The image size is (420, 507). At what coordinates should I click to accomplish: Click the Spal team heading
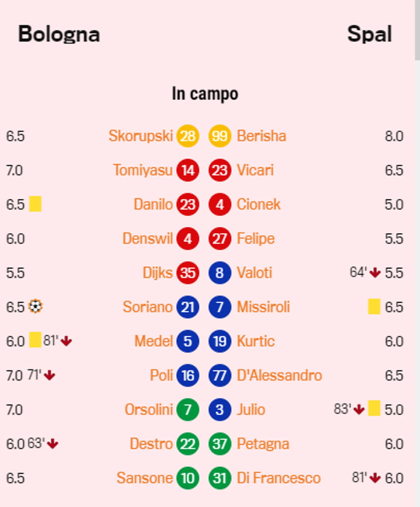coord(370,34)
